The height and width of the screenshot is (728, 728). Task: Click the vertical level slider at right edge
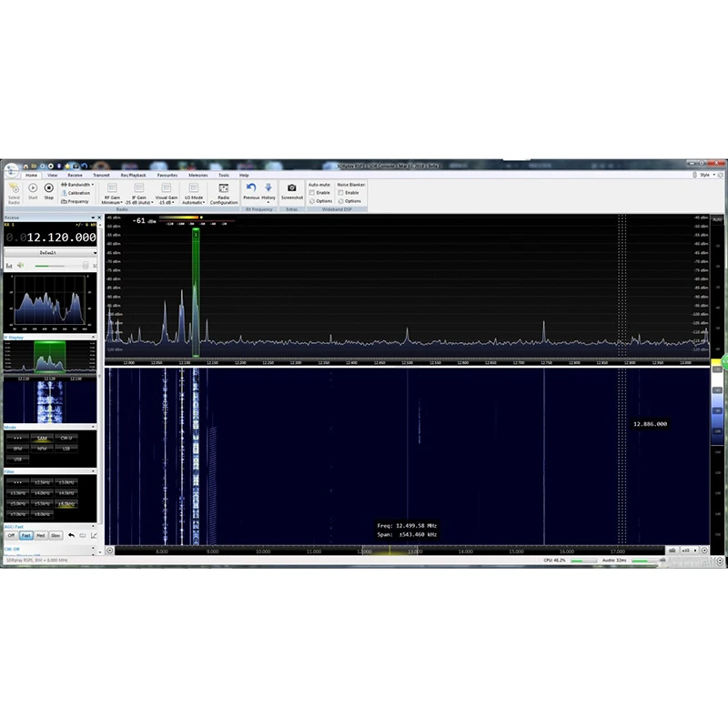[717, 402]
